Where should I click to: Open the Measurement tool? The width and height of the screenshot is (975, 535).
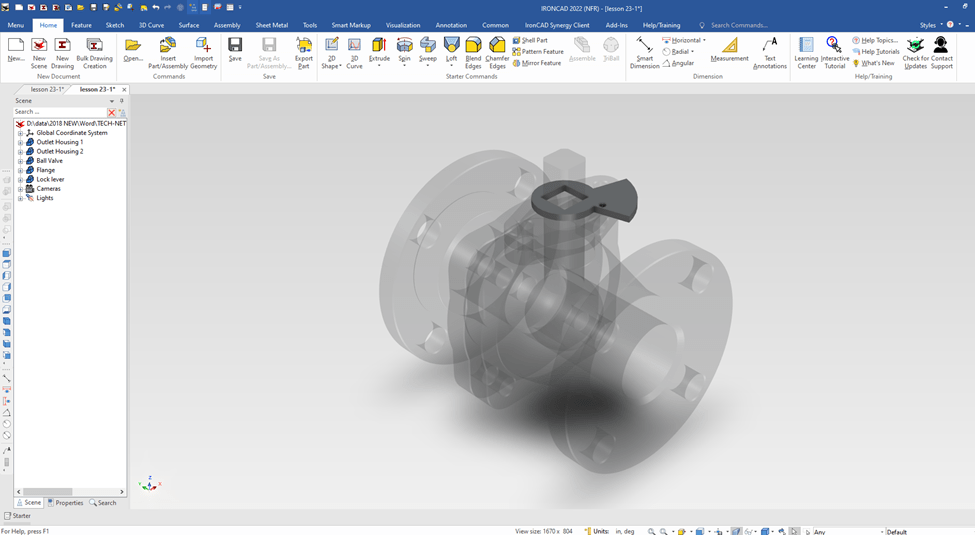(x=729, y=46)
